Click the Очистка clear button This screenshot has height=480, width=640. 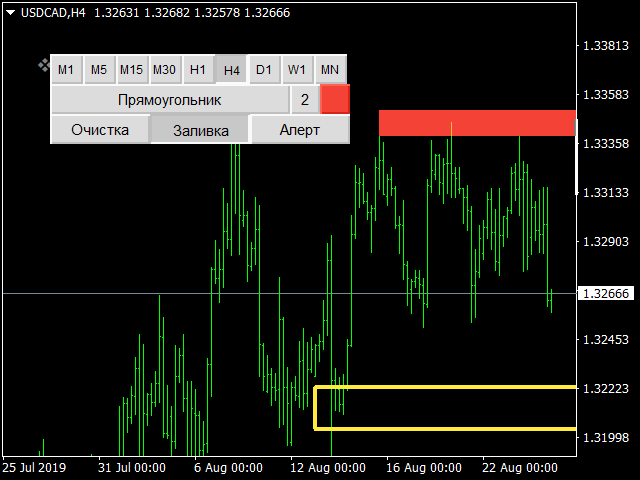point(100,130)
